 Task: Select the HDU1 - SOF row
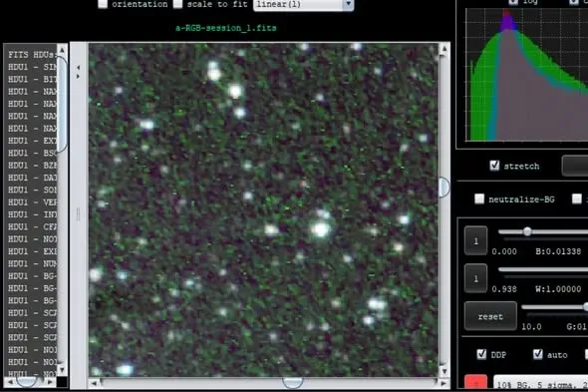pos(32,190)
